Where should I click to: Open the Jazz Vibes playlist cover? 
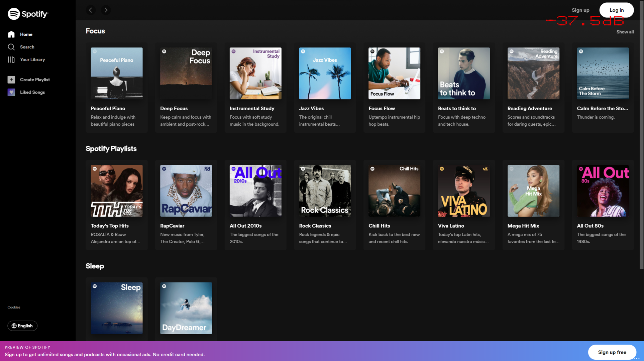[x=325, y=73]
